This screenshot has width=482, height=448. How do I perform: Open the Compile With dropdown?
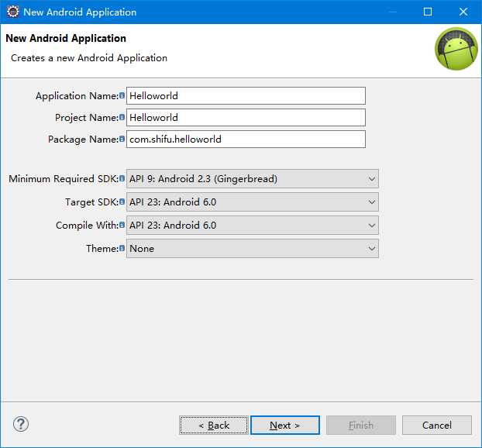[x=253, y=225]
